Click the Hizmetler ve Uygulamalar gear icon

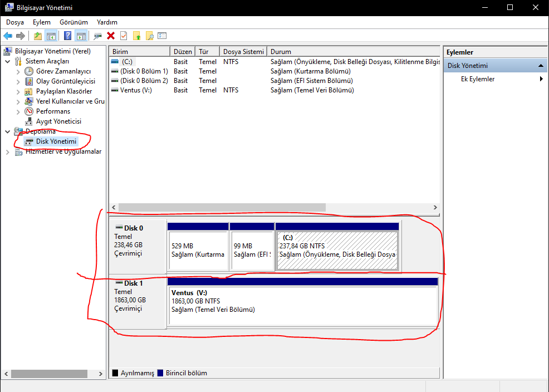[x=18, y=152]
